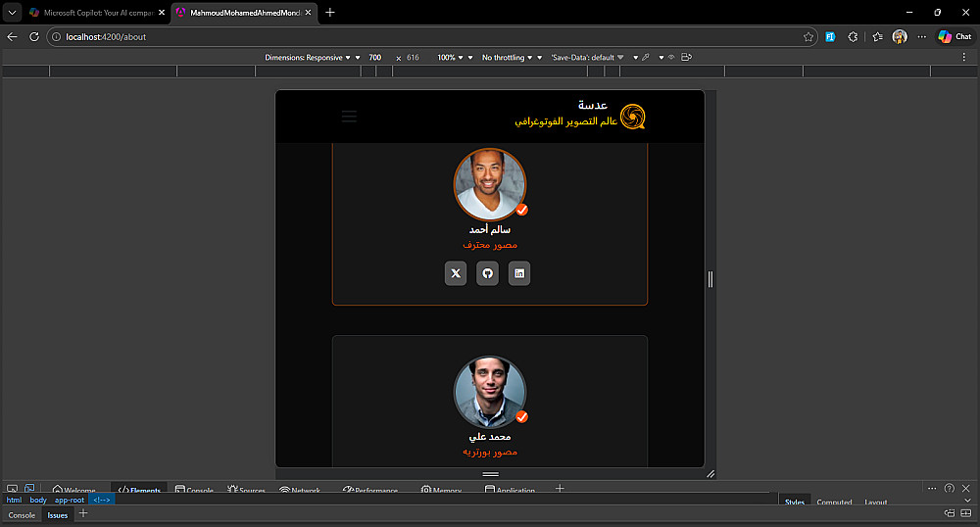This screenshot has width=980, height=527.
Task: Open the Extensions puzzle icon
Action: coord(854,37)
